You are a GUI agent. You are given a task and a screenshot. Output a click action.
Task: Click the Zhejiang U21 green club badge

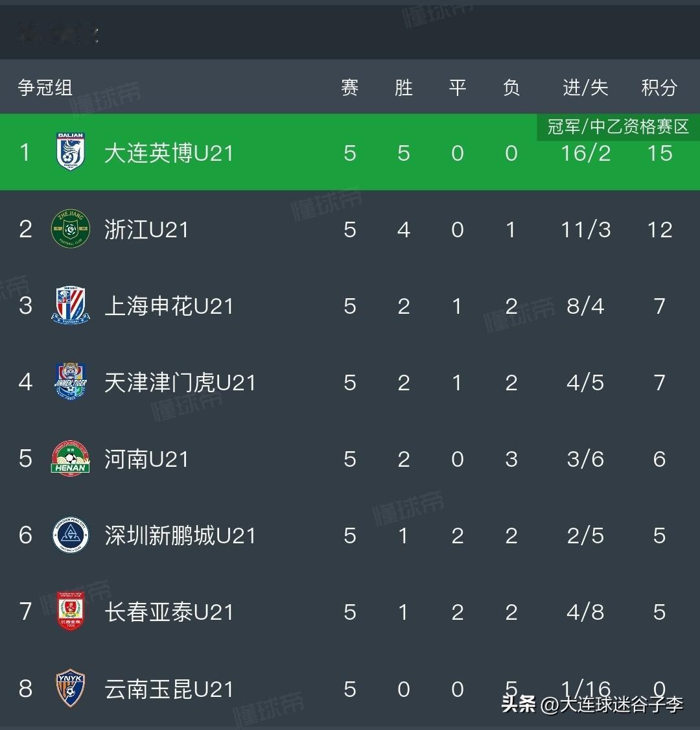pos(70,228)
